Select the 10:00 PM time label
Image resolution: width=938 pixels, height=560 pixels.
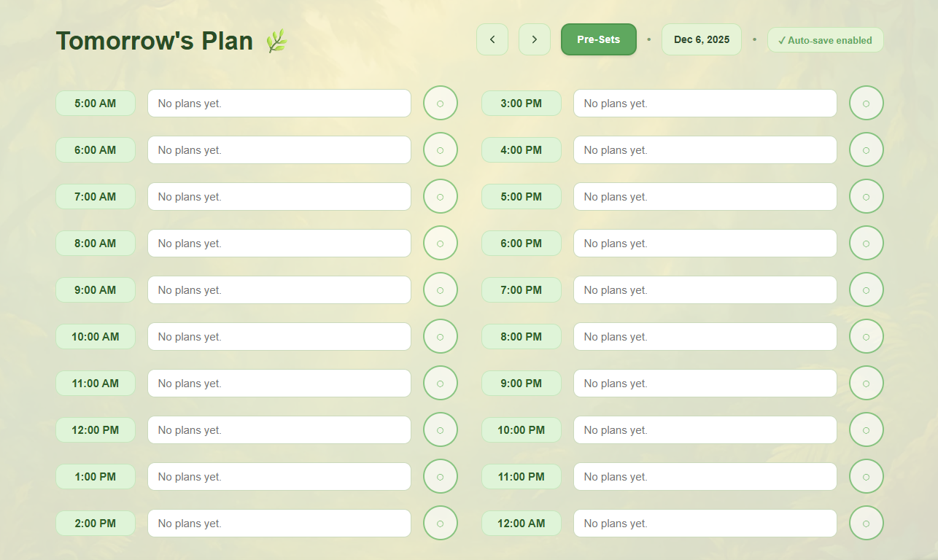pyautogui.click(x=522, y=429)
